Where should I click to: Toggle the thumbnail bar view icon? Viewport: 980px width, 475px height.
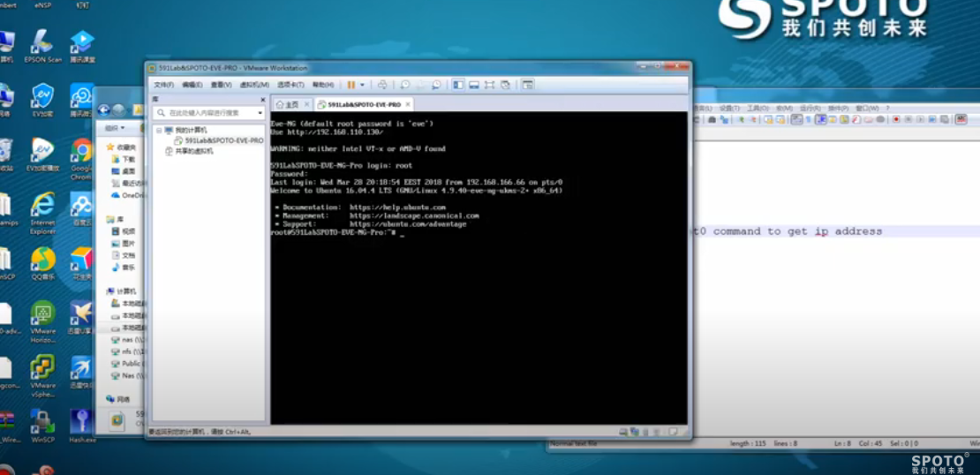474,85
